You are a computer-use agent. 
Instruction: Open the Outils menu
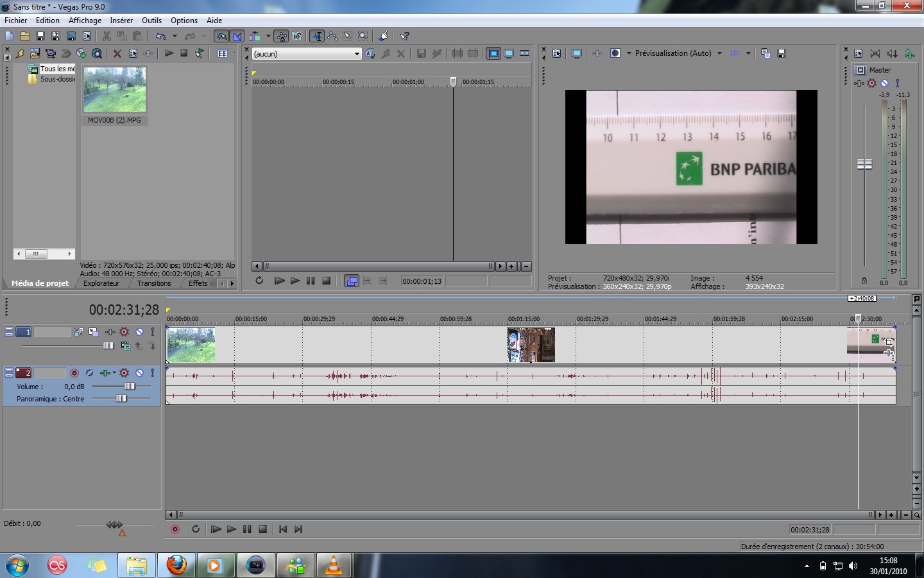point(151,21)
